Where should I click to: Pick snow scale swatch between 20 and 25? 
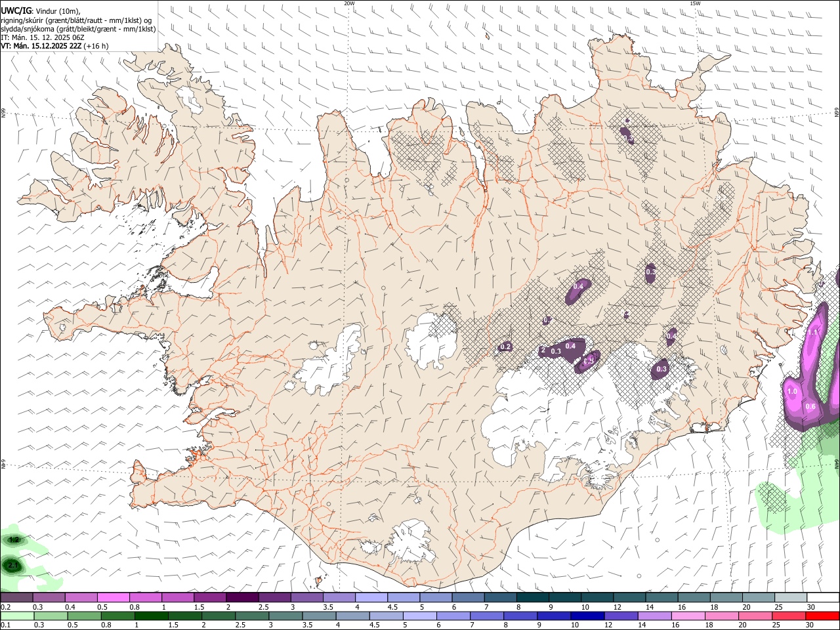click(x=759, y=597)
